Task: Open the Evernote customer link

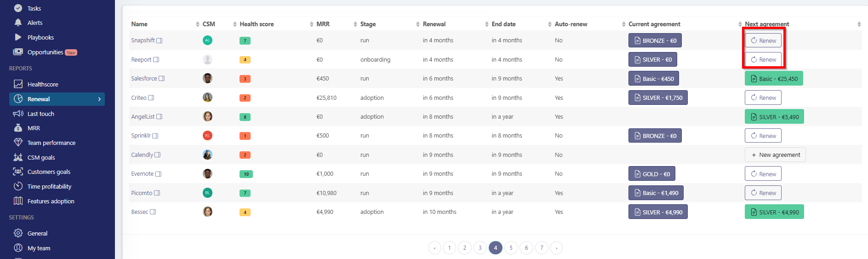Action: (x=143, y=174)
